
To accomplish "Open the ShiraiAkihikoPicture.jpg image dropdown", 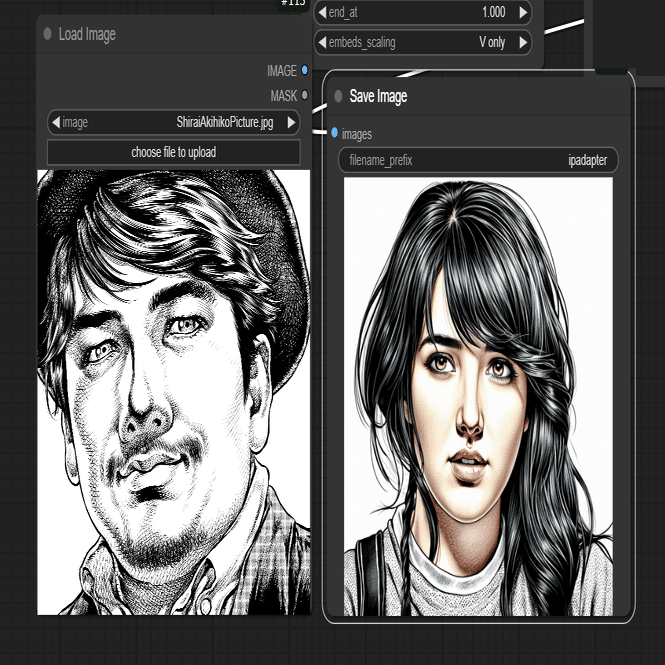I will pyautogui.click(x=174, y=123).
